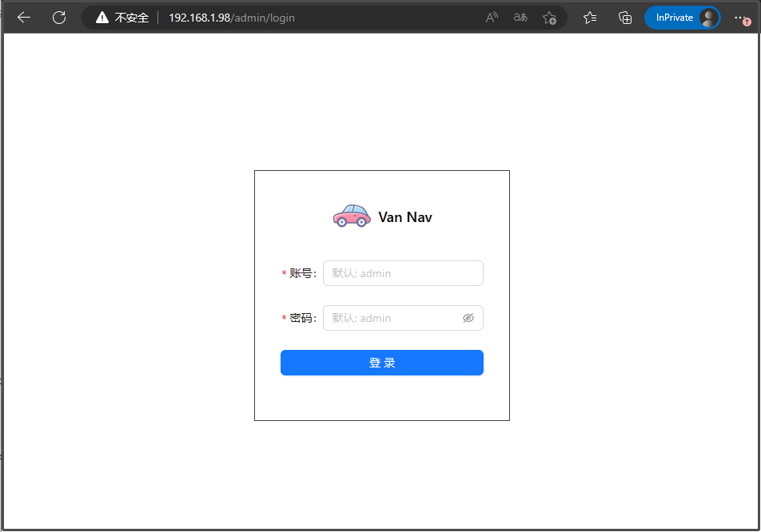Open the Collections icon in the browser toolbar
The height and width of the screenshot is (532, 761).
point(625,17)
